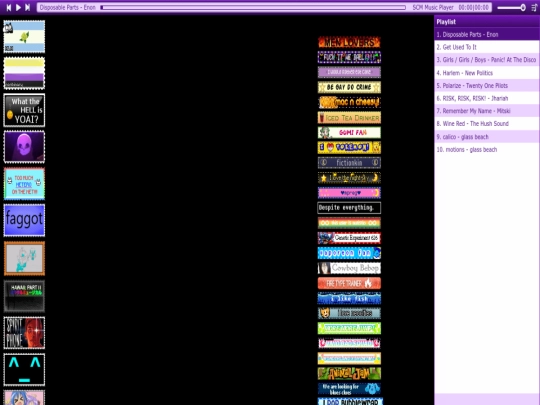Skip to previous track in music player
This screenshot has width=540, height=405.
[x=9, y=7]
